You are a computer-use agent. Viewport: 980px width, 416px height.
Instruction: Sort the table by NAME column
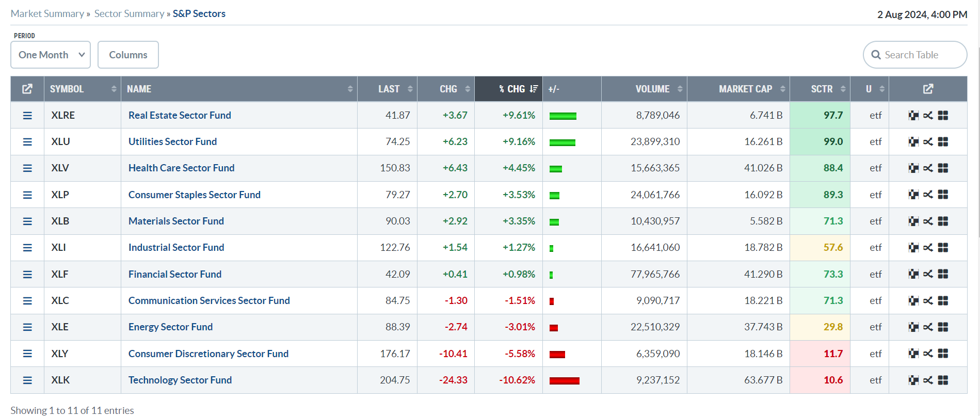coord(239,89)
